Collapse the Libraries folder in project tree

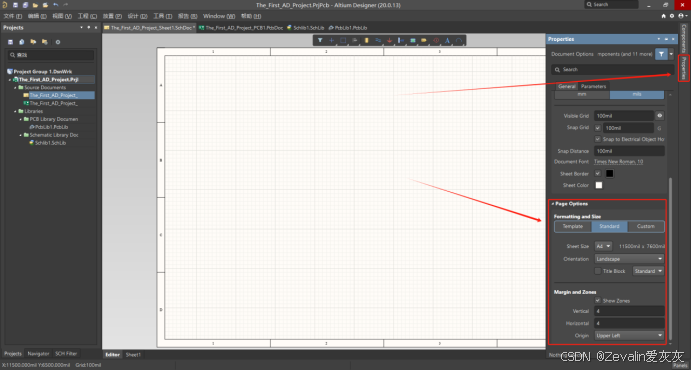(x=15, y=111)
